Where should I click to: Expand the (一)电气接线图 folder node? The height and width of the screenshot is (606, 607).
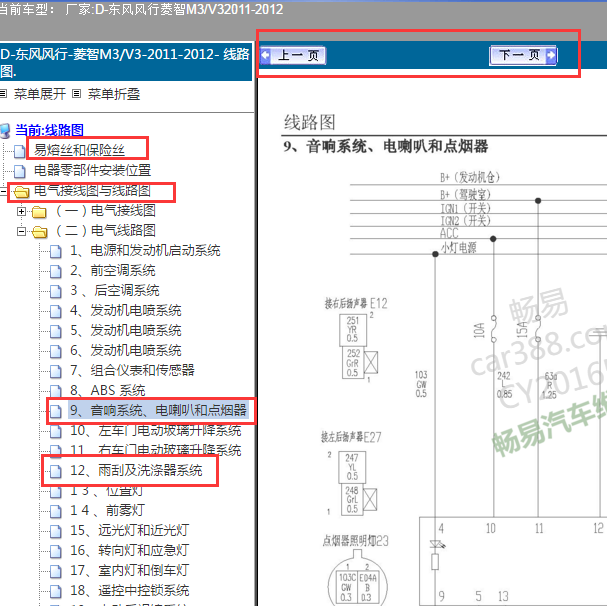[22, 211]
